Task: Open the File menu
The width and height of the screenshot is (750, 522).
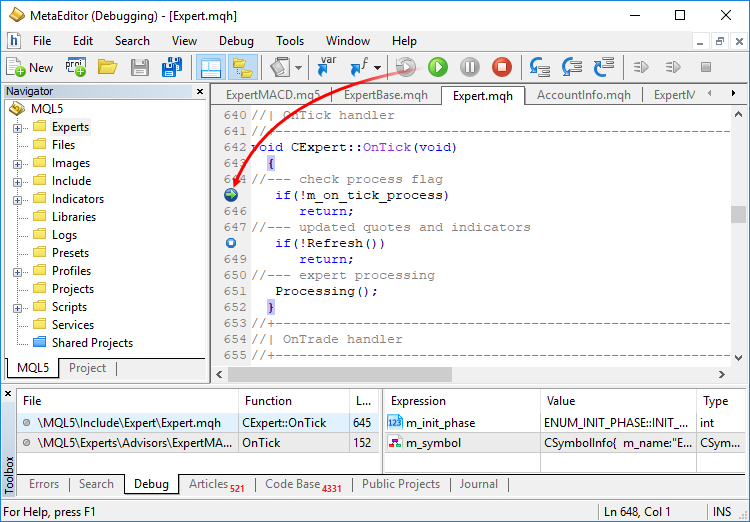Action: (42, 41)
